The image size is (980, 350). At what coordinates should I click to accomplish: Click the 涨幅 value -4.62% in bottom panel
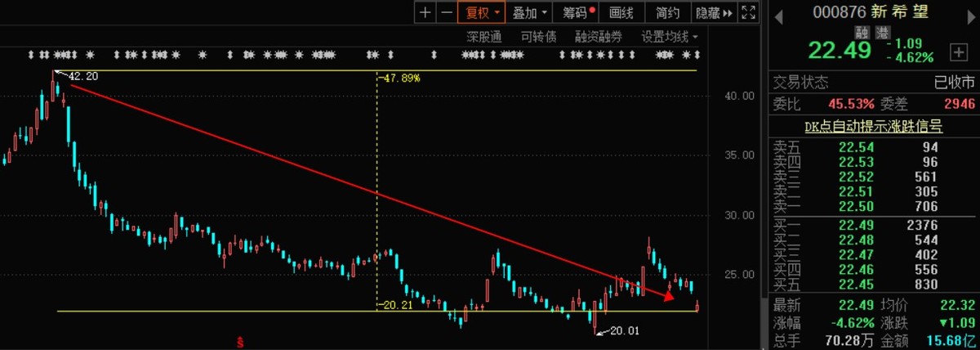pos(853,323)
